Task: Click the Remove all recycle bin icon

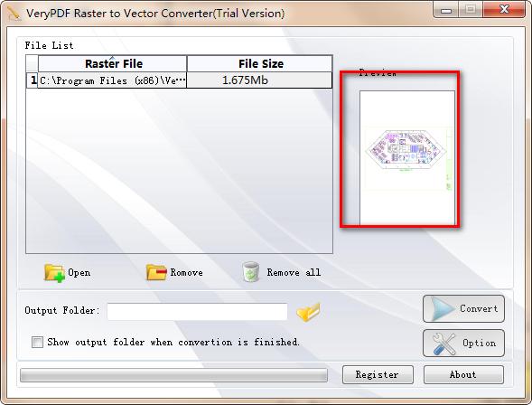Action: 251,272
